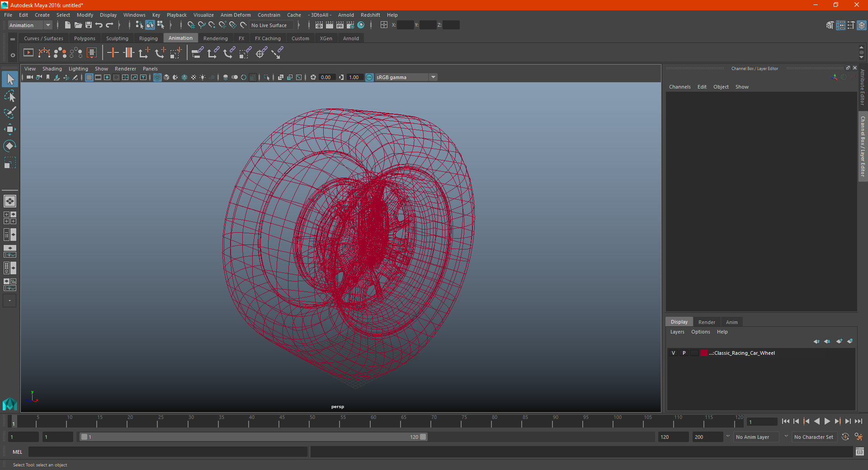Play animation forwards

tap(827, 421)
